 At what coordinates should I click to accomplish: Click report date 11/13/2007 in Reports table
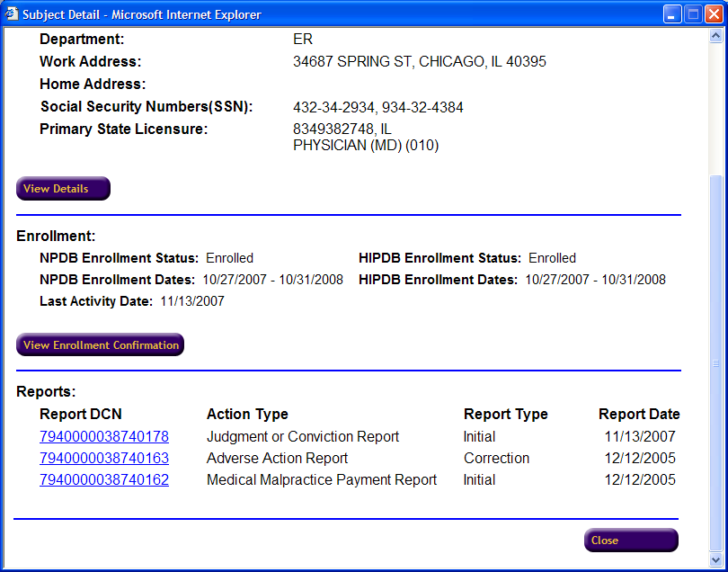click(640, 436)
